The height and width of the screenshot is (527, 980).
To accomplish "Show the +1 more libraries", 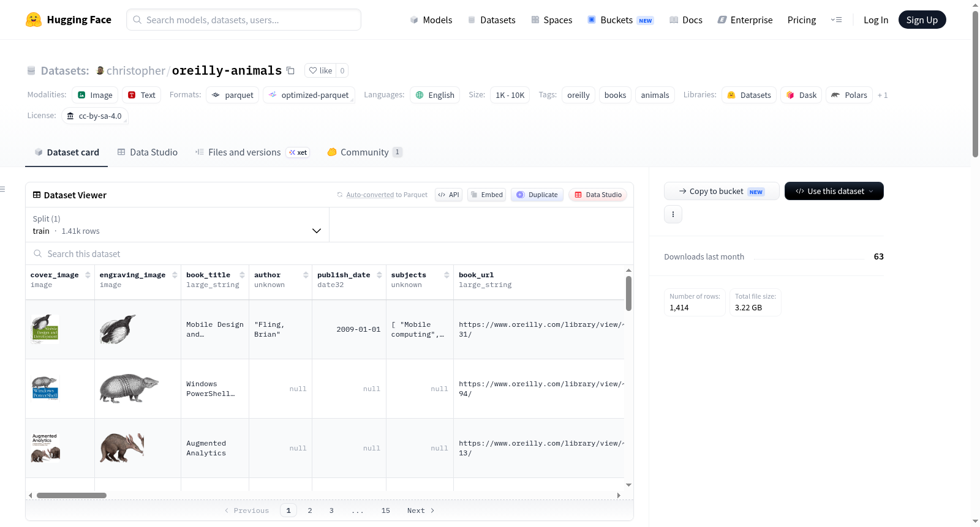I will (x=883, y=95).
